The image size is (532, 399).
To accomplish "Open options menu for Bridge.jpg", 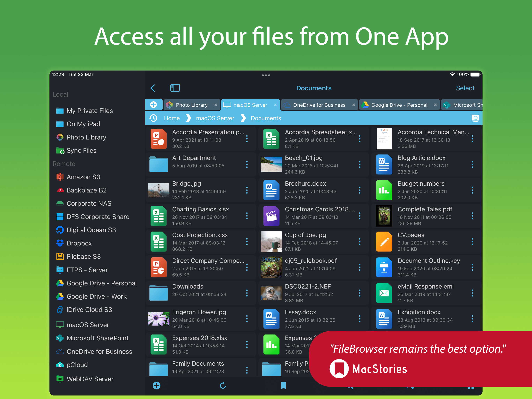I will pos(247,190).
